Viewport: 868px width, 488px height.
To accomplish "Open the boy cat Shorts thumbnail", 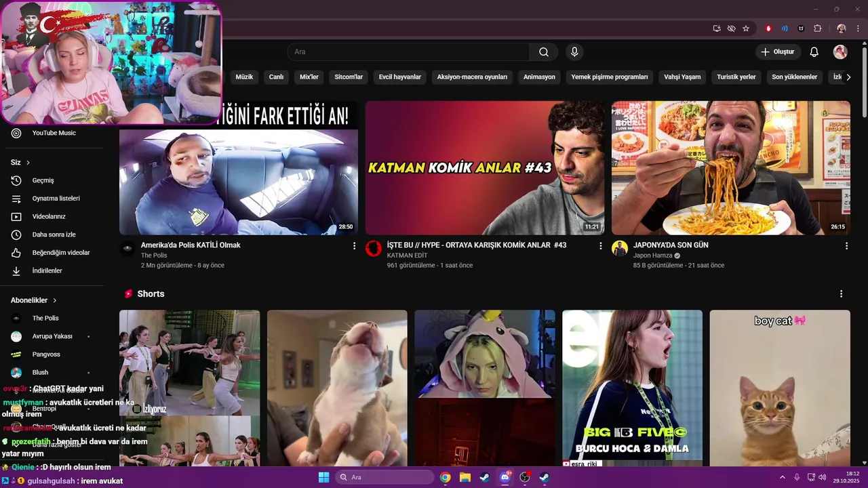I will [780, 388].
